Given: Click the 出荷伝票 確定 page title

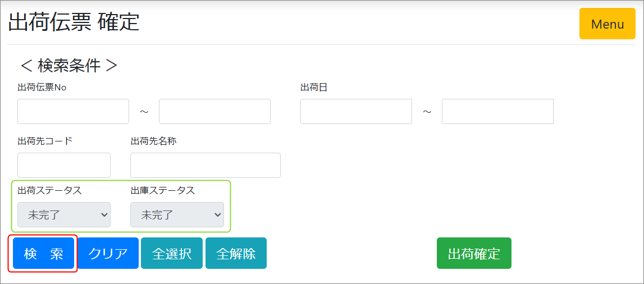Looking at the screenshot, I should (x=74, y=22).
